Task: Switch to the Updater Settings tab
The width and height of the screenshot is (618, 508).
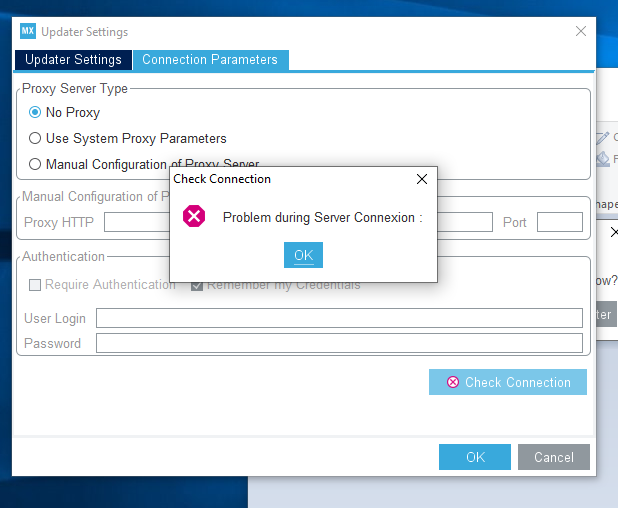Action: [x=73, y=60]
